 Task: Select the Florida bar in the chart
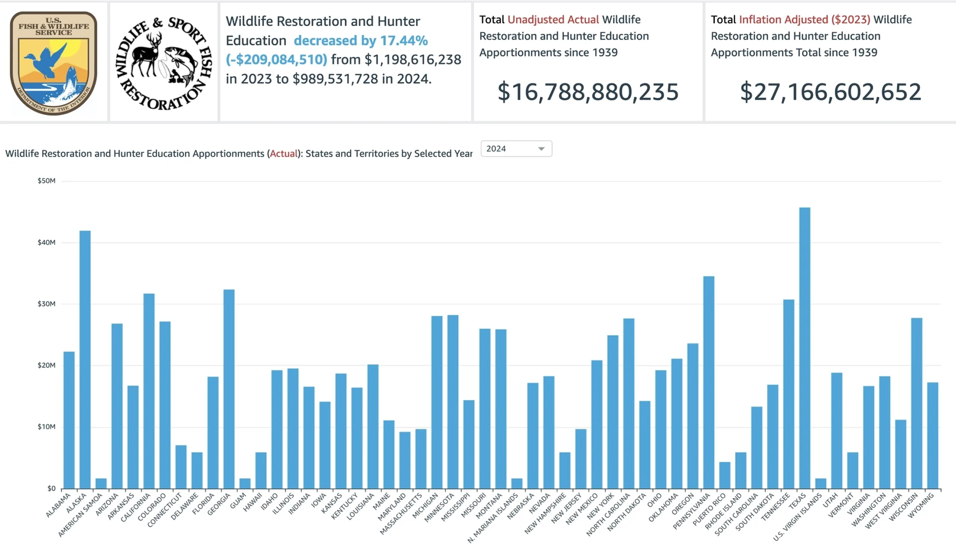pyautogui.click(x=213, y=433)
